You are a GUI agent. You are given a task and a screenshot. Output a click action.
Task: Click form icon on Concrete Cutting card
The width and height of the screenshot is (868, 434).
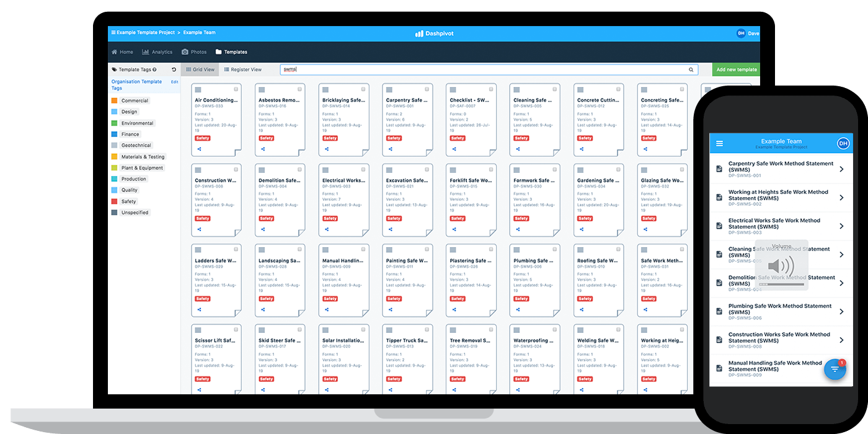580,90
